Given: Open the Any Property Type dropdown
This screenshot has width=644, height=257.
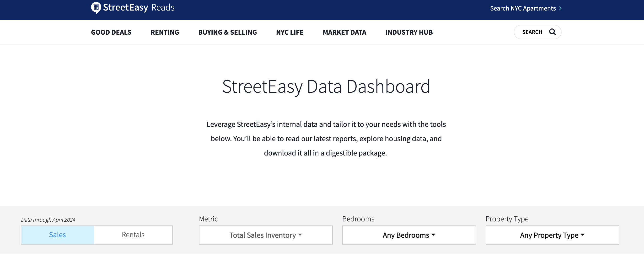Looking at the screenshot, I should click(552, 235).
